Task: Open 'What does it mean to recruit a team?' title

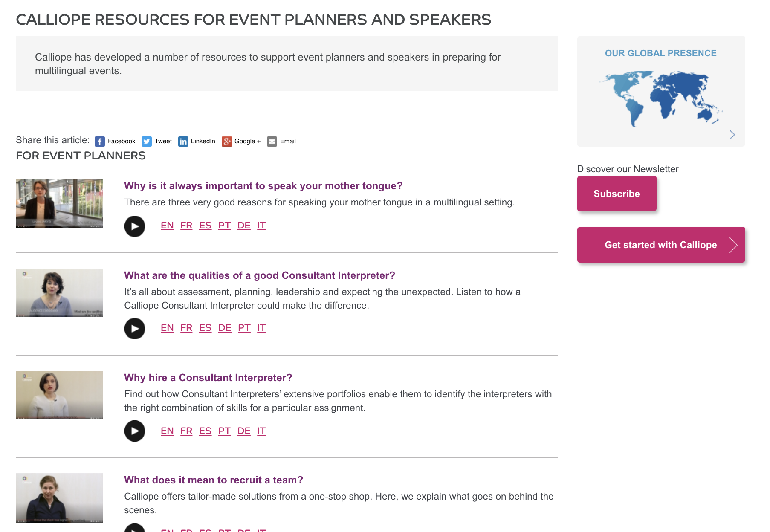Action: click(x=214, y=480)
